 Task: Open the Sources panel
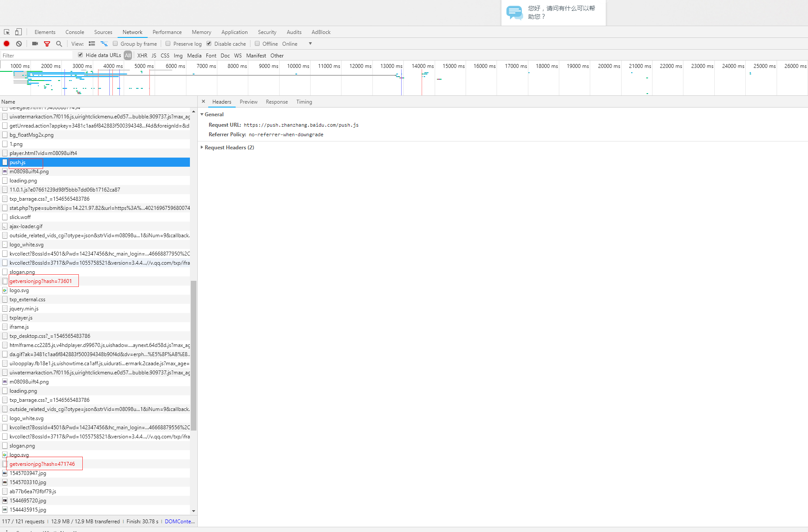coord(103,32)
